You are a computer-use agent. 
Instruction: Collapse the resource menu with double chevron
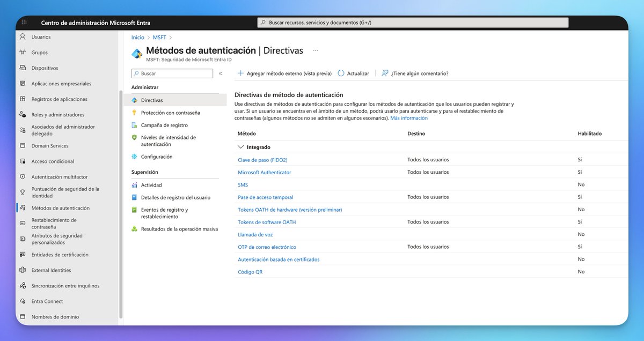point(220,73)
